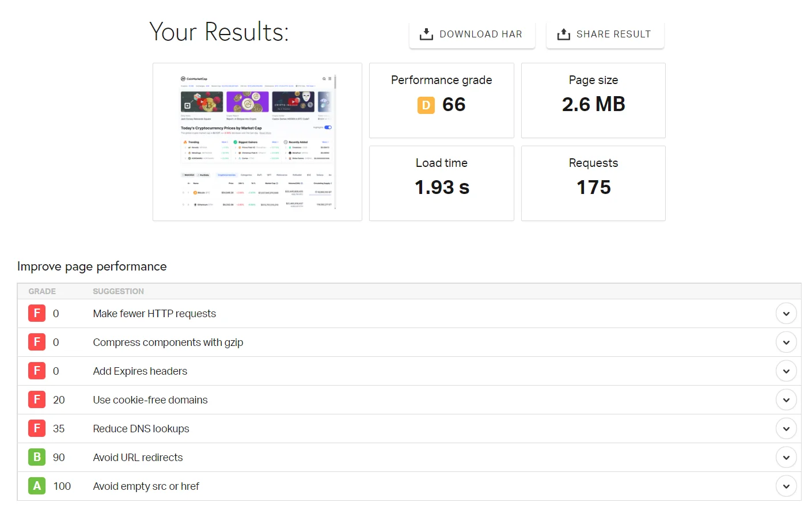Click the D performance grade badge
The height and width of the screenshot is (514, 812).
click(426, 105)
